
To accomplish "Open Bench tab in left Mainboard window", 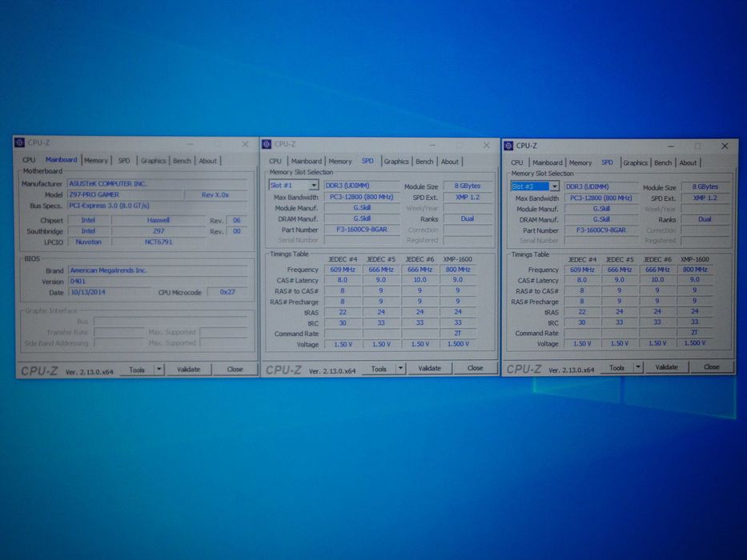I will coord(182,161).
